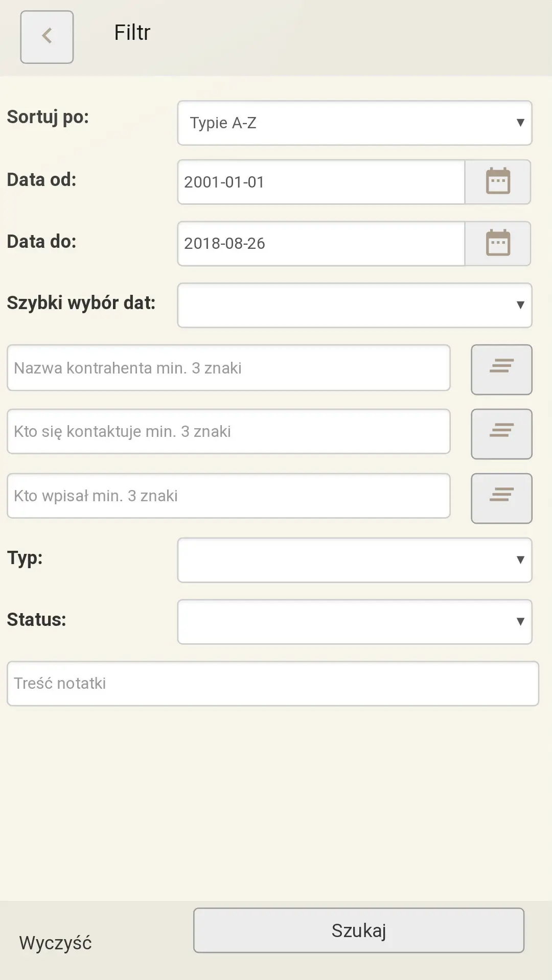
Task: Open calendar picker for Data od
Action: tap(497, 182)
